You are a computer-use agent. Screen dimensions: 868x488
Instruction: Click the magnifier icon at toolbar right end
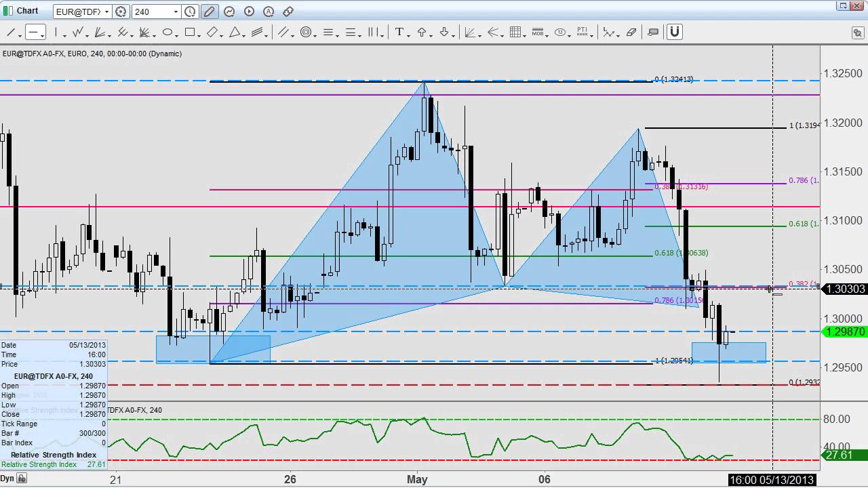(x=857, y=33)
